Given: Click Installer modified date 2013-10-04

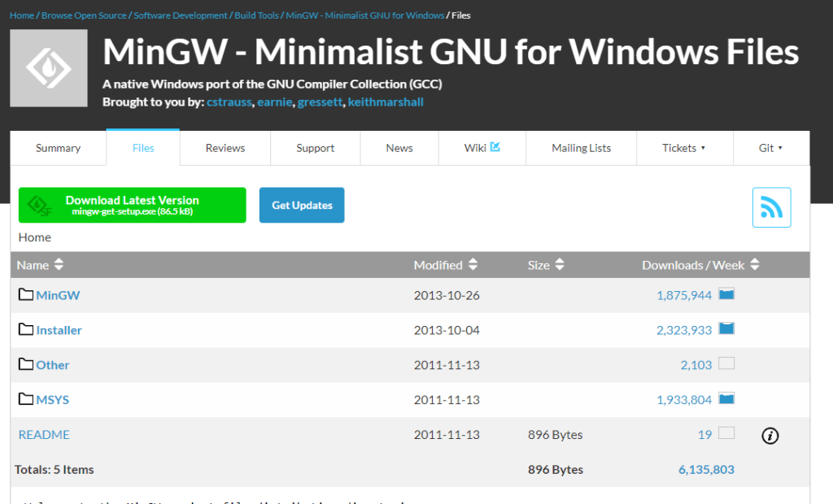Looking at the screenshot, I should [x=447, y=330].
